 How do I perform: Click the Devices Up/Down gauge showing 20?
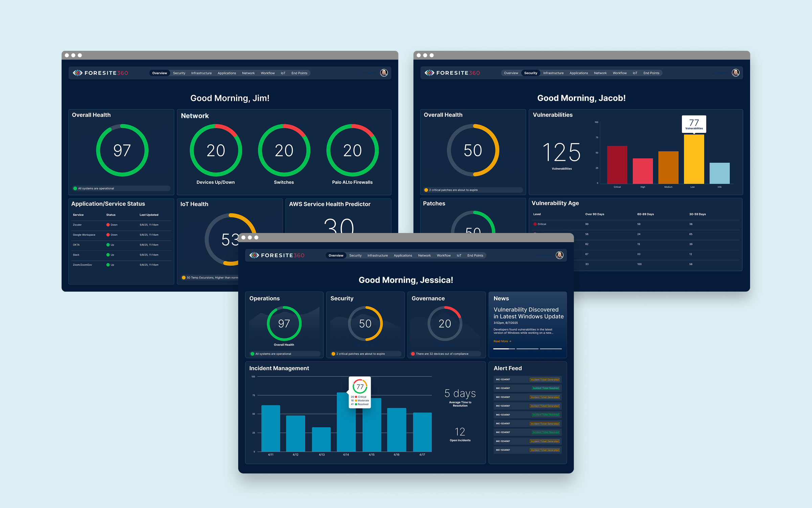click(216, 150)
